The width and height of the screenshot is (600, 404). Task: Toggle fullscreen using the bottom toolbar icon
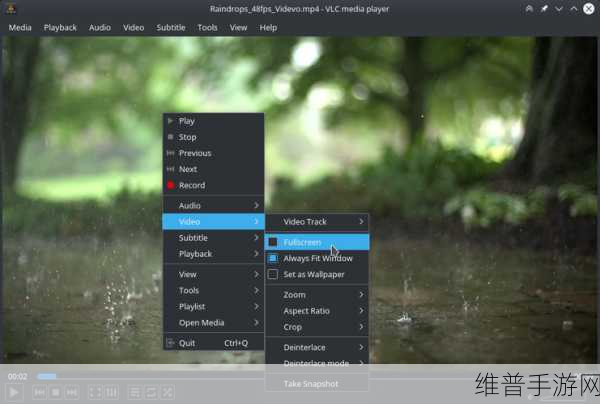click(95, 392)
